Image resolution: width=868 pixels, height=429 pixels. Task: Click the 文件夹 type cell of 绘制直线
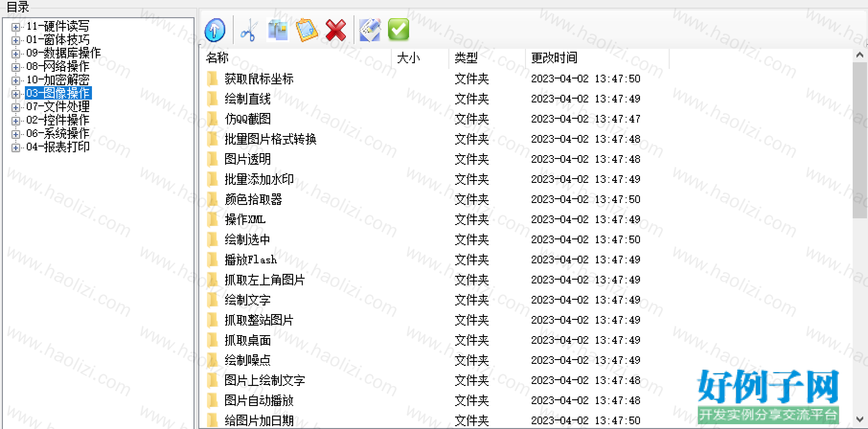pyautogui.click(x=472, y=99)
